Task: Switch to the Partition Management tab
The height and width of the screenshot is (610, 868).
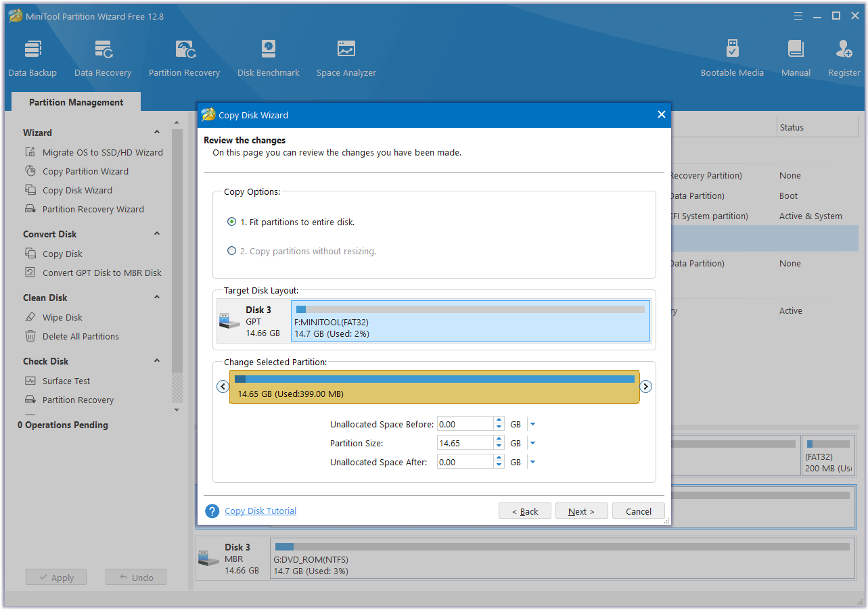Action: click(75, 102)
